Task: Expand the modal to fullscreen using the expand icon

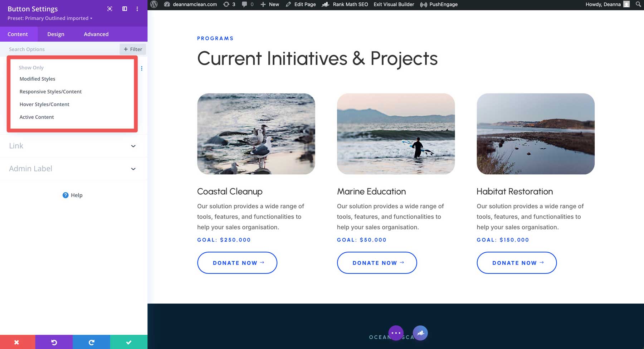Action: coord(109,9)
